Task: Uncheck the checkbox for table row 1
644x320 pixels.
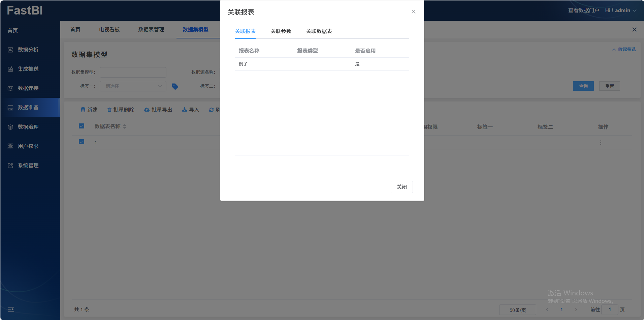Action: tap(82, 142)
